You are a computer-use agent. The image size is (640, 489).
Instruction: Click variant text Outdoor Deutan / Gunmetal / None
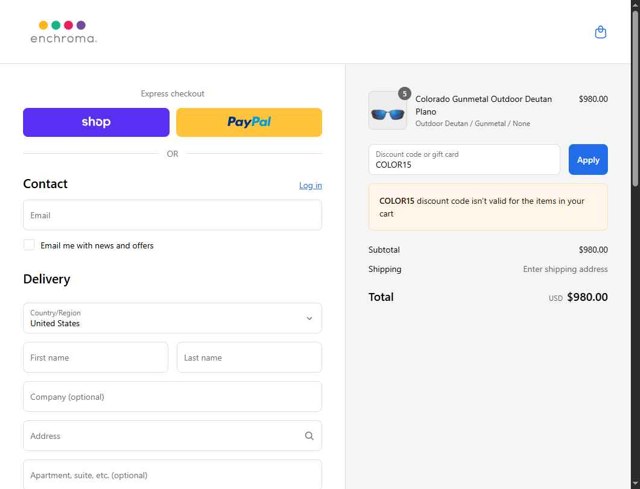[473, 123]
